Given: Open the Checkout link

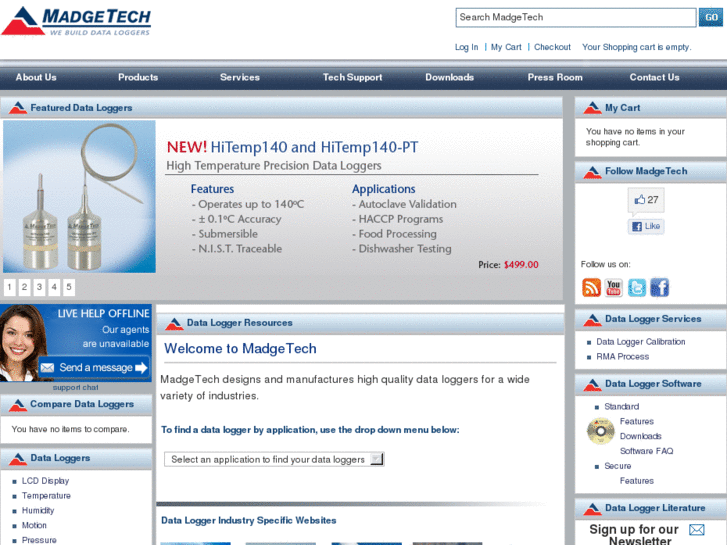Looking at the screenshot, I should pos(552,47).
